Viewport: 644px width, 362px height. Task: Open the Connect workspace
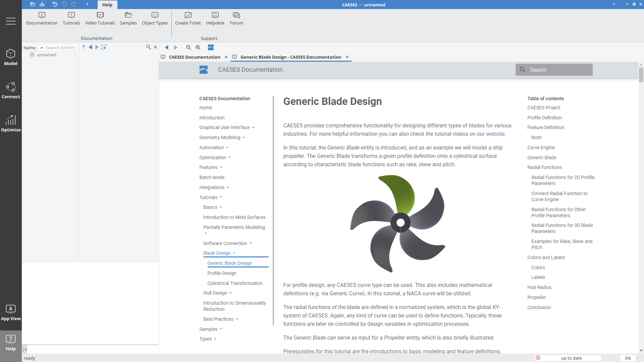[11, 90]
